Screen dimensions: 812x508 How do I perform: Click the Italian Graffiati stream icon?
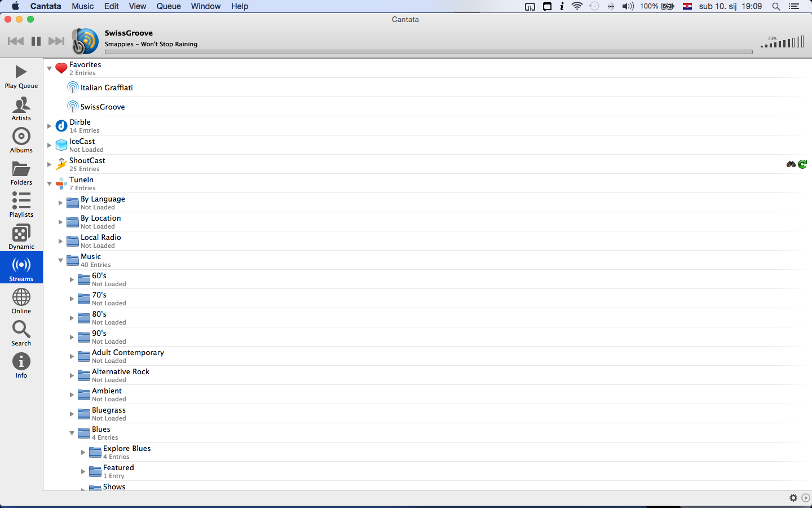click(73, 87)
